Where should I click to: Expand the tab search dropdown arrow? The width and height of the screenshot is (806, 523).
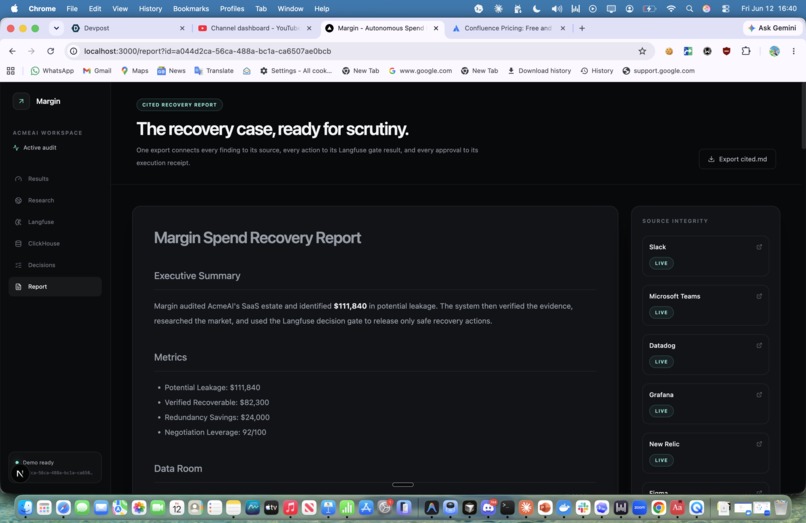pos(56,28)
